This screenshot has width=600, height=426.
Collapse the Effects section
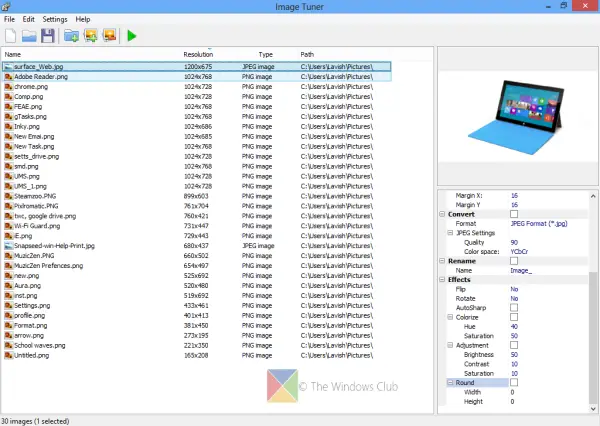click(442, 279)
